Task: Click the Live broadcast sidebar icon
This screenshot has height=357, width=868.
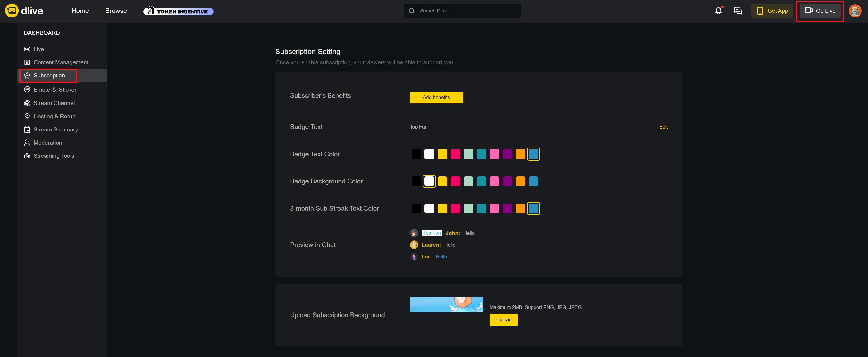Action: click(x=27, y=49)
